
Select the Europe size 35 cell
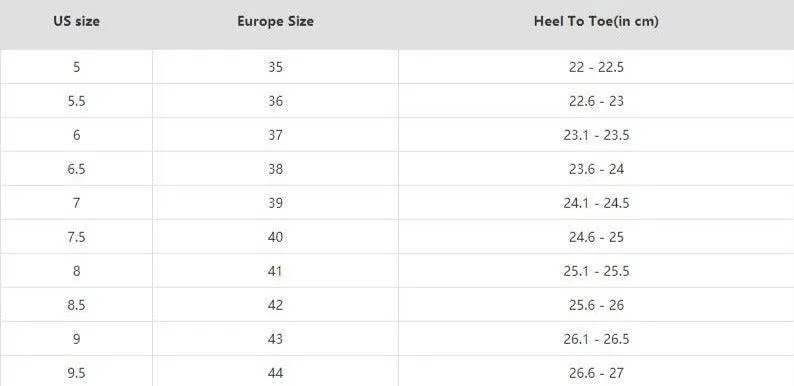pyautogui.click(x=275, y=67)
